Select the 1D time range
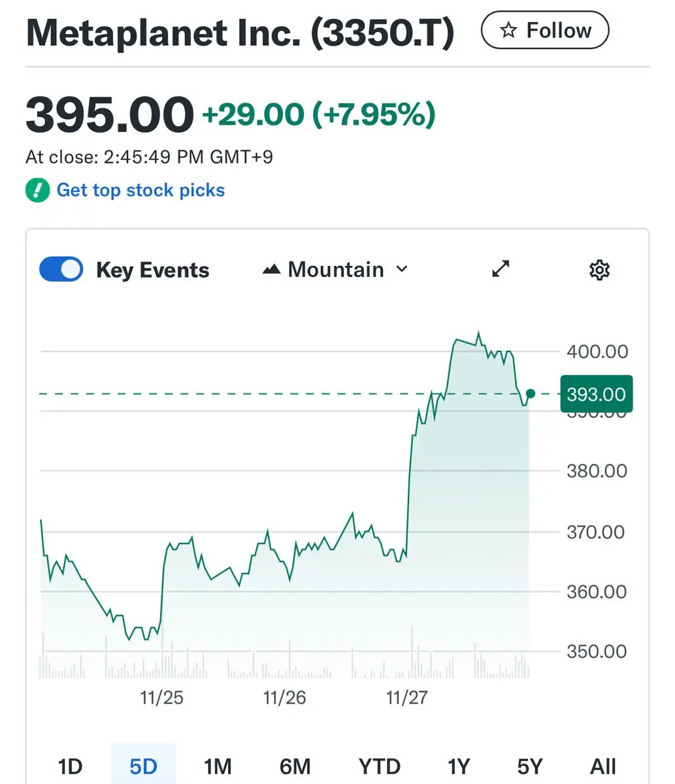This screenshot has width=675, height=784. tap(70, 766)
